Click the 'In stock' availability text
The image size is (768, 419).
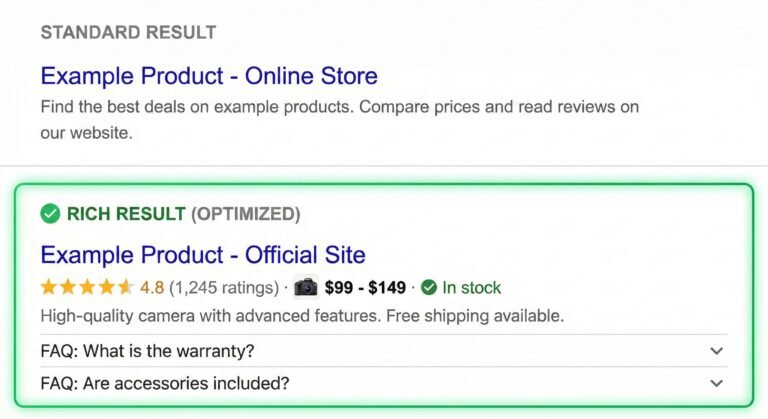pos(472,288)
